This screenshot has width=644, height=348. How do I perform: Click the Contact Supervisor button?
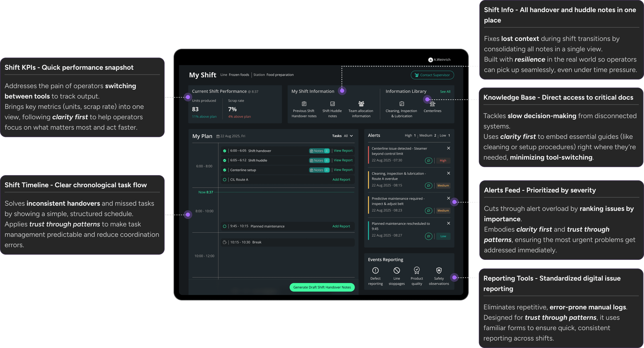tap(432, 75)
